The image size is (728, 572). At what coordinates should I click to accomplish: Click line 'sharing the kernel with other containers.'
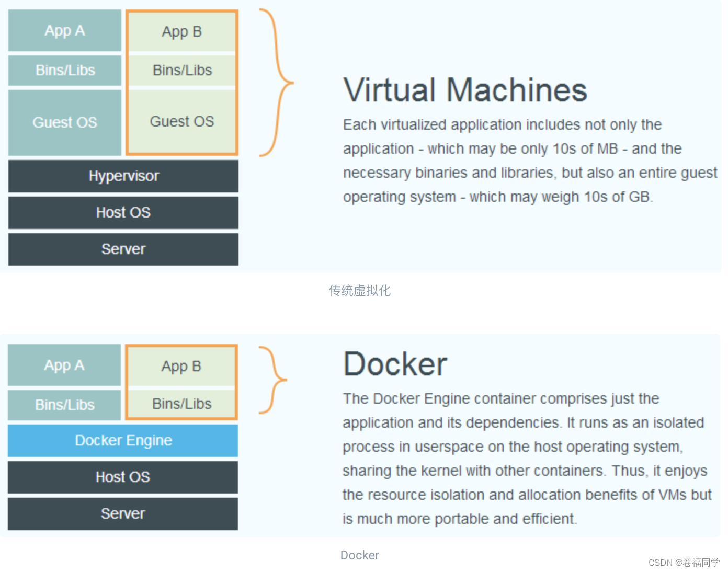(525, 471)
